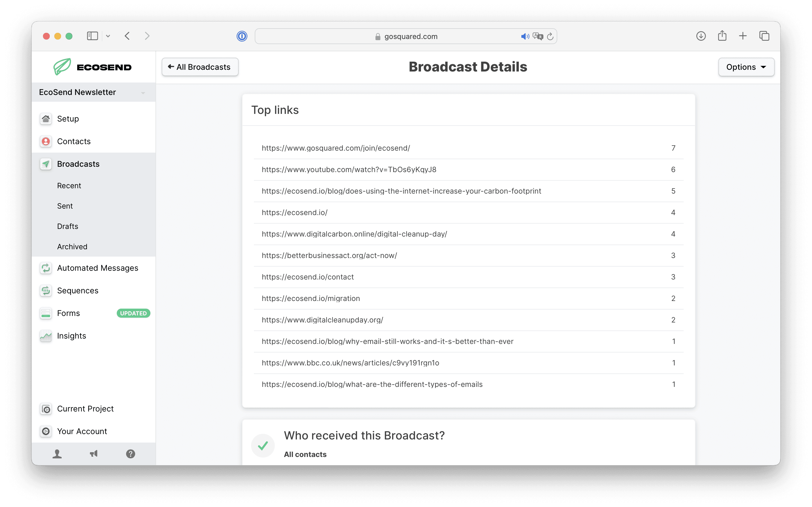The height and width of the screenshot is (507, 812).
Task: Click the ecosend.io/contact link row
Action: (x=468, y=277)
